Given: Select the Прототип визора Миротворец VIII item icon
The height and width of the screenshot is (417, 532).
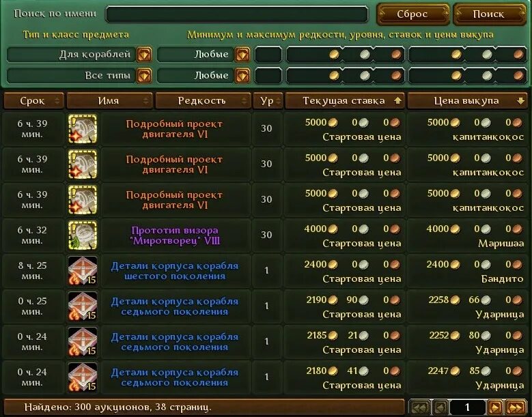Looking at the screenshot, I should pos(83,235).
